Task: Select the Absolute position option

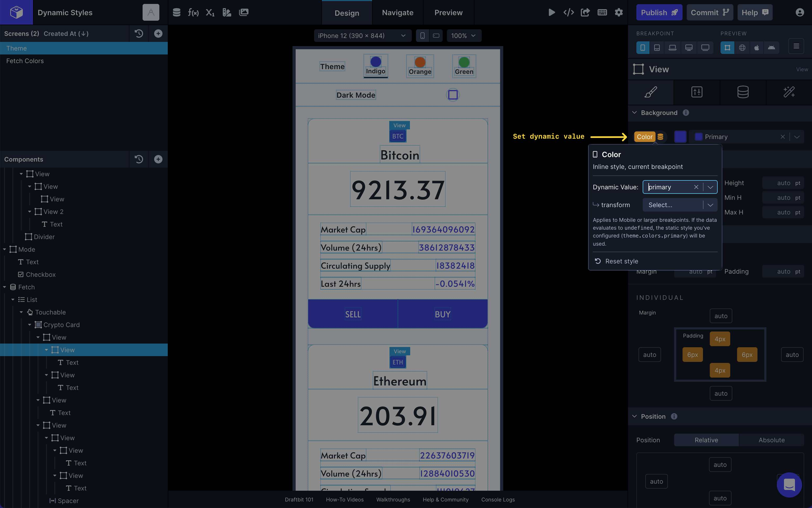Action: tap(771, 440)
